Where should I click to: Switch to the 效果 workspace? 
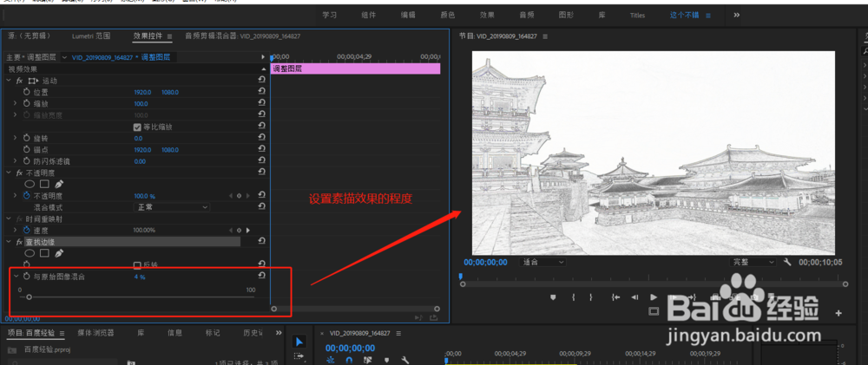point(487,16)
